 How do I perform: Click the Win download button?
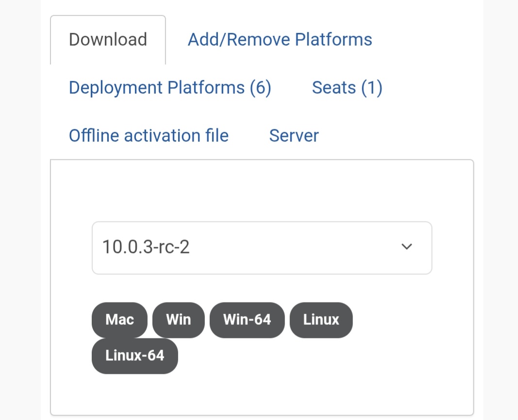(x=178, y=319)
